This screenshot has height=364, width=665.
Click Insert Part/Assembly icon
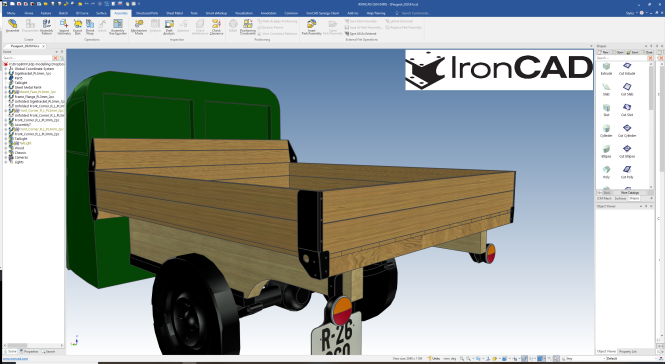311,26
